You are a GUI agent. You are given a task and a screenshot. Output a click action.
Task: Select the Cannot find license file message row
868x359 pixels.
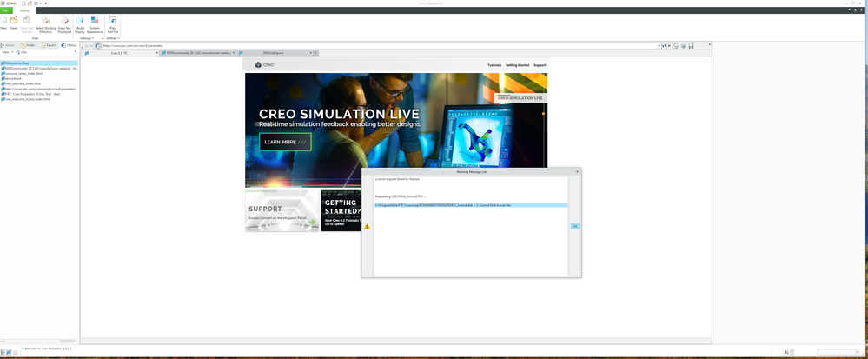pos(471,205)
